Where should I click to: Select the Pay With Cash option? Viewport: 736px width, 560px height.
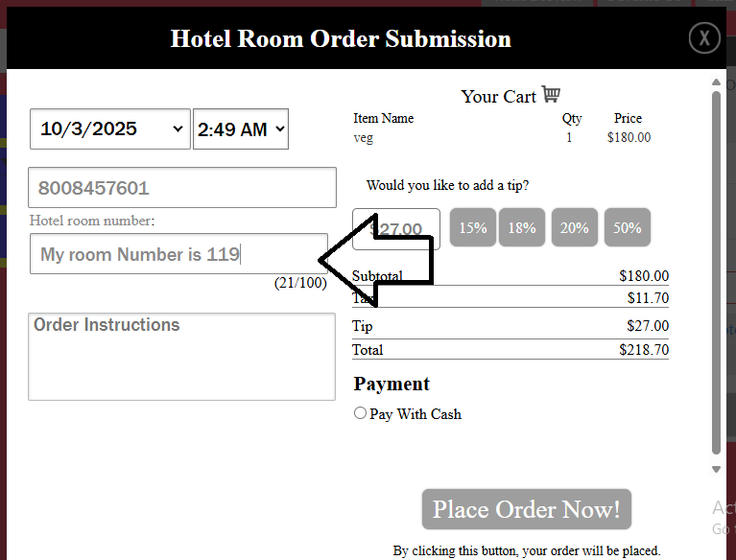(x=361, y=413)
